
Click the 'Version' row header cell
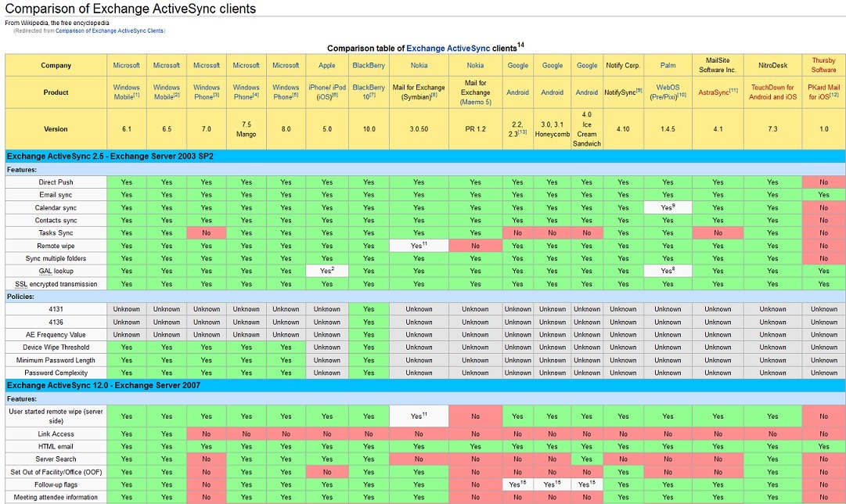56,129
